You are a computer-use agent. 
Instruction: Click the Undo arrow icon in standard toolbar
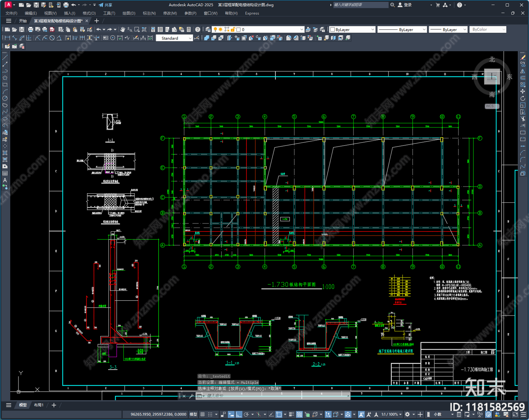tap(99, 29)
